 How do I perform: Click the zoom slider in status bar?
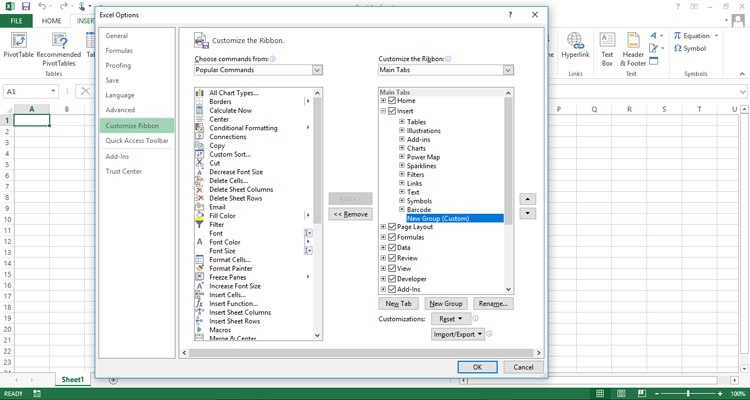click(x=688, y=393)
